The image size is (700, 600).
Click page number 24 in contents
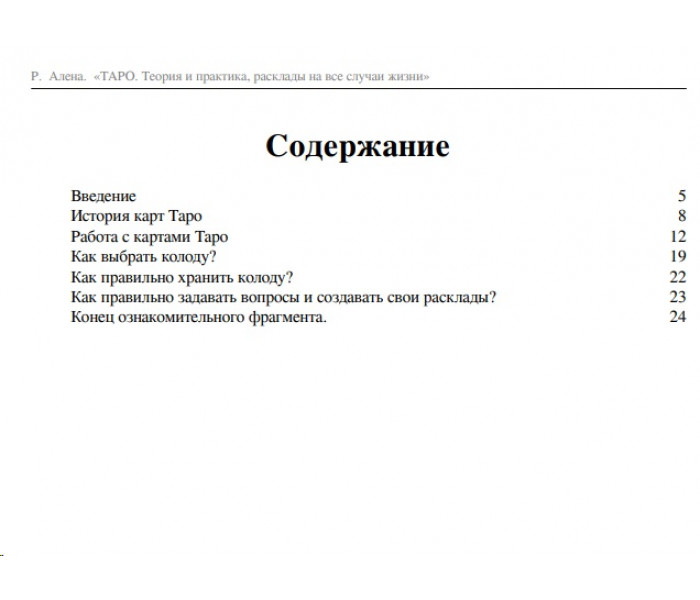coord(678,317)
